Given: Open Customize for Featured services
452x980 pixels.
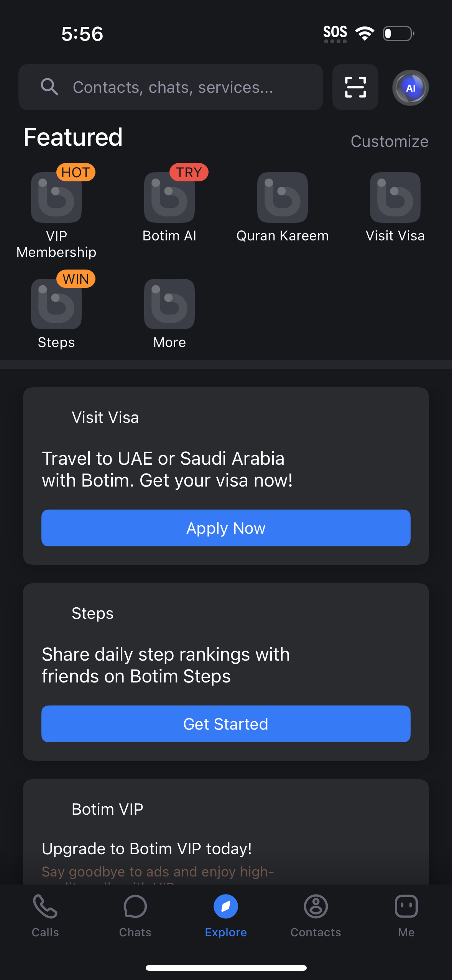Looking at the screenshot, I should 390,141.
